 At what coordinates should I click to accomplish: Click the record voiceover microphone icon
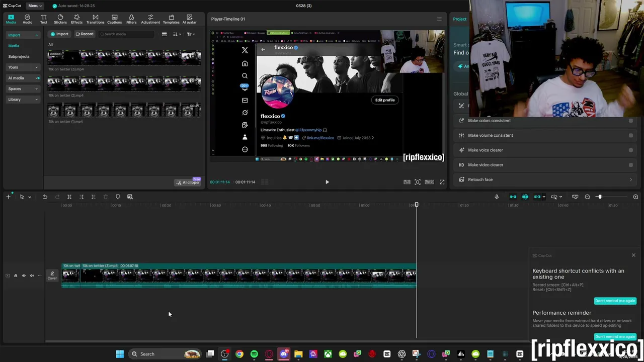click(497, 197)
